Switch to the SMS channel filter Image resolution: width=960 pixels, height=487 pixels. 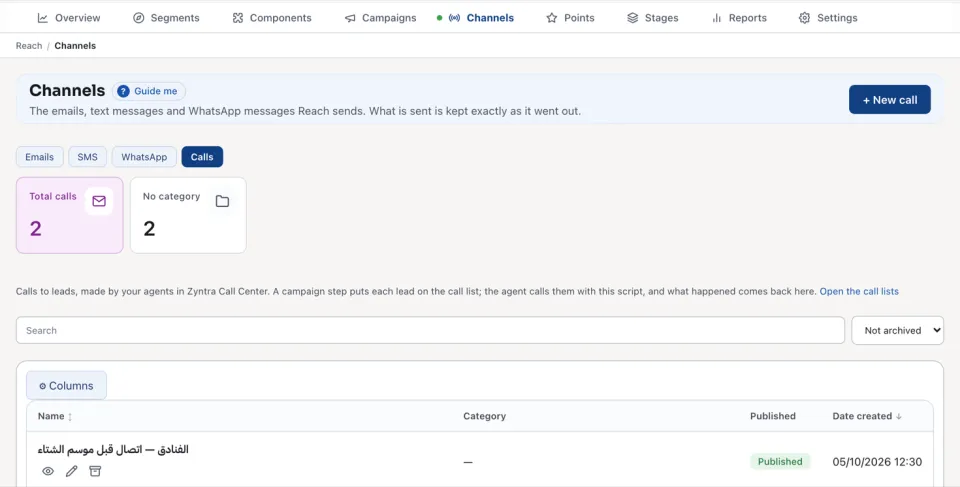point(88,157)
